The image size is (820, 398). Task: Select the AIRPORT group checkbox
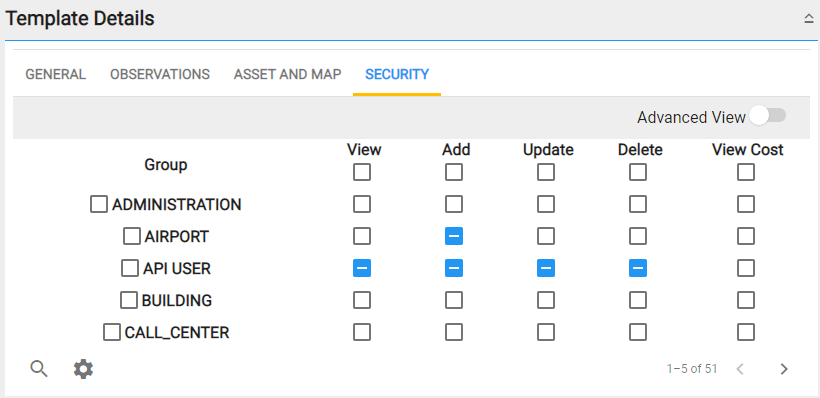132,236
